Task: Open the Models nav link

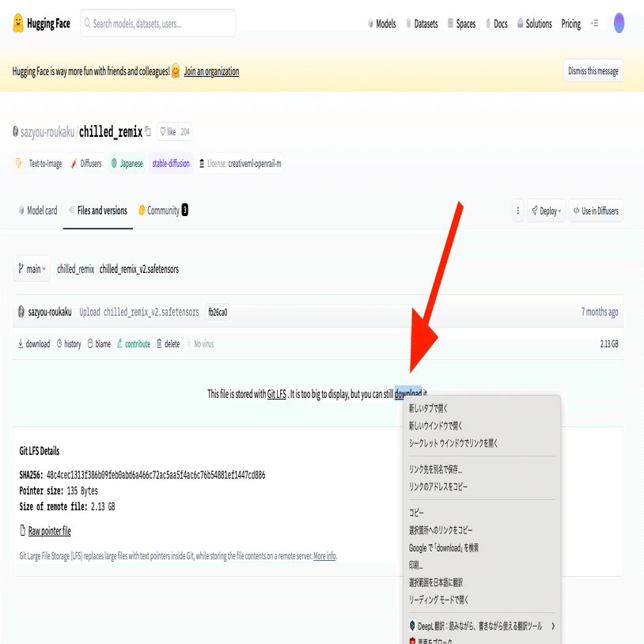Action: (381, 24)
